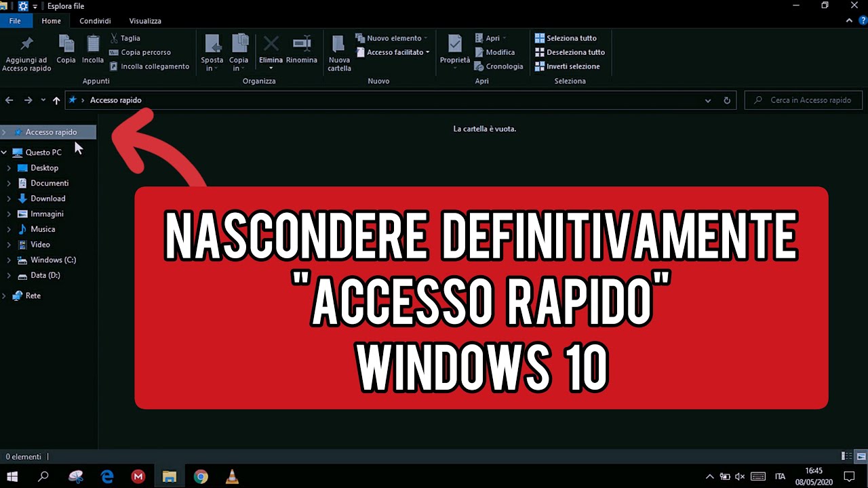Open Google Chrome from the taskbar
868x488 pixels.
point(201,476)
